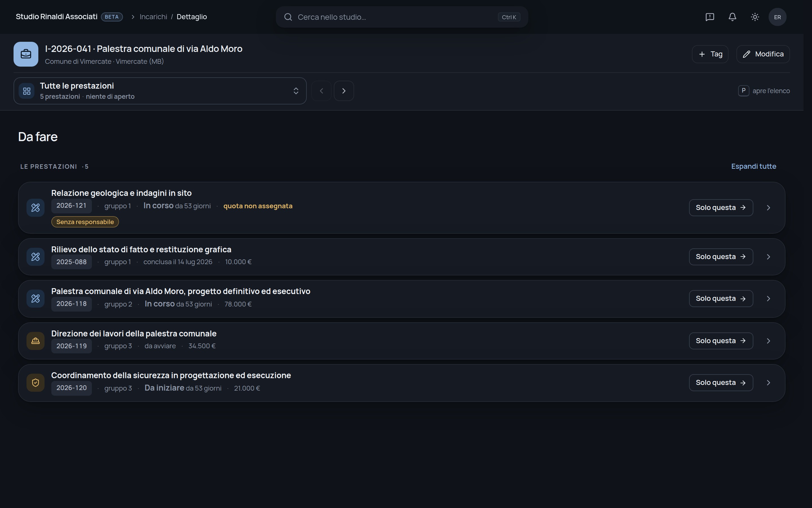
Task: Focus Cerca nello studio search field
Action: pos(402,17)
